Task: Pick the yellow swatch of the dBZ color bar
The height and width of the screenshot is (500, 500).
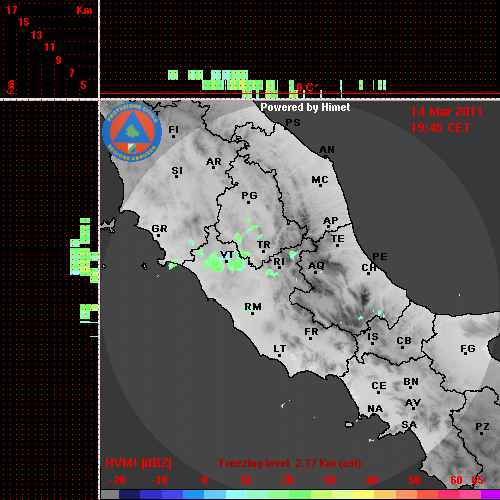Action: pyautogui.click(x=363, y=495)
